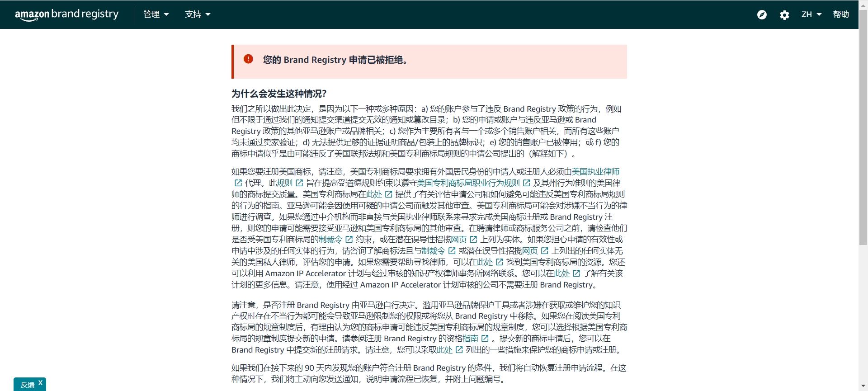Image resolution: width=868 pixels, height=391 pixels.
Task: Open settings with the gear icon
Action: [x=784, y=15]
